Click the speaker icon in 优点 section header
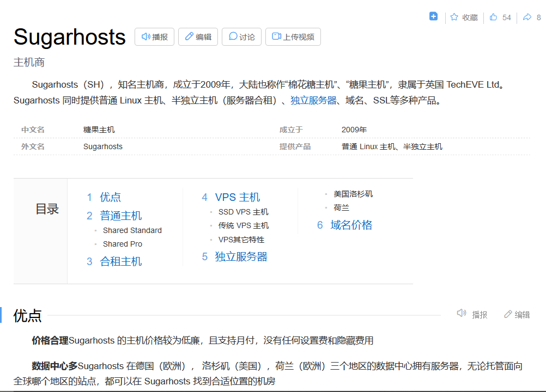 [x=462, y=314]
